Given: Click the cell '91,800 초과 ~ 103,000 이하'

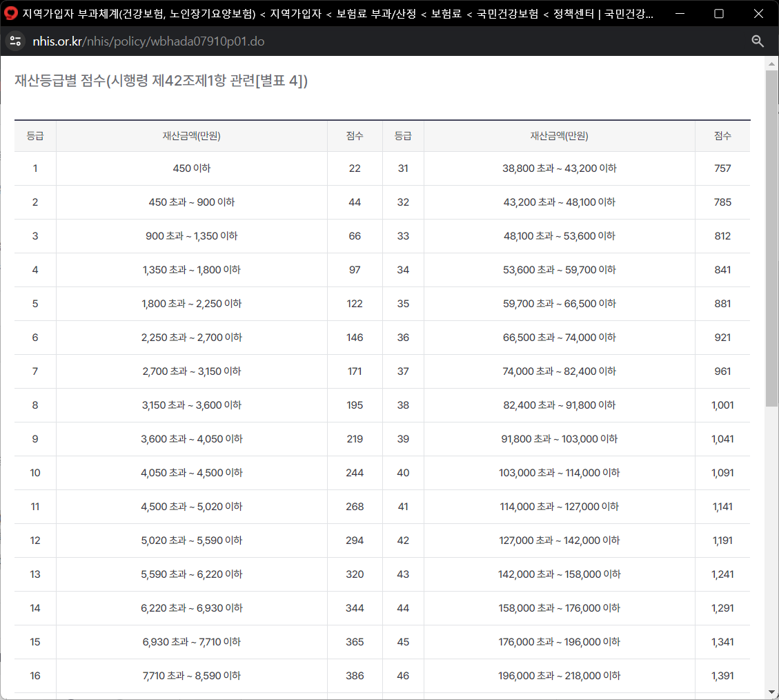Looking at the screenshot, I should click(560, 439).
